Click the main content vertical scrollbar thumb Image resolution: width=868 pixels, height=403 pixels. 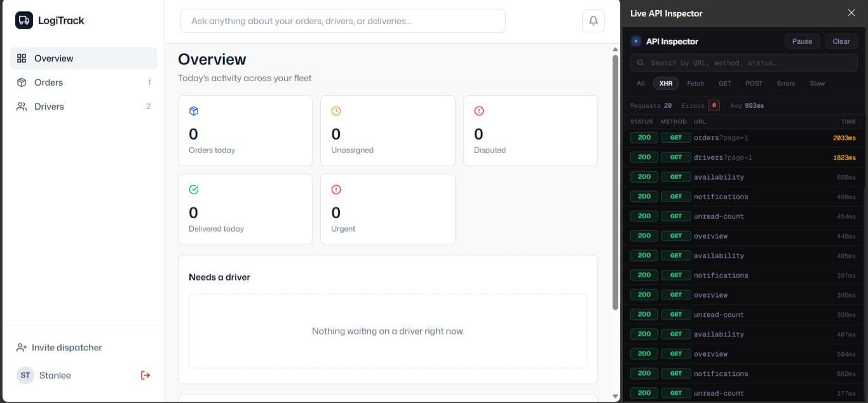click(x=615, y=183)
